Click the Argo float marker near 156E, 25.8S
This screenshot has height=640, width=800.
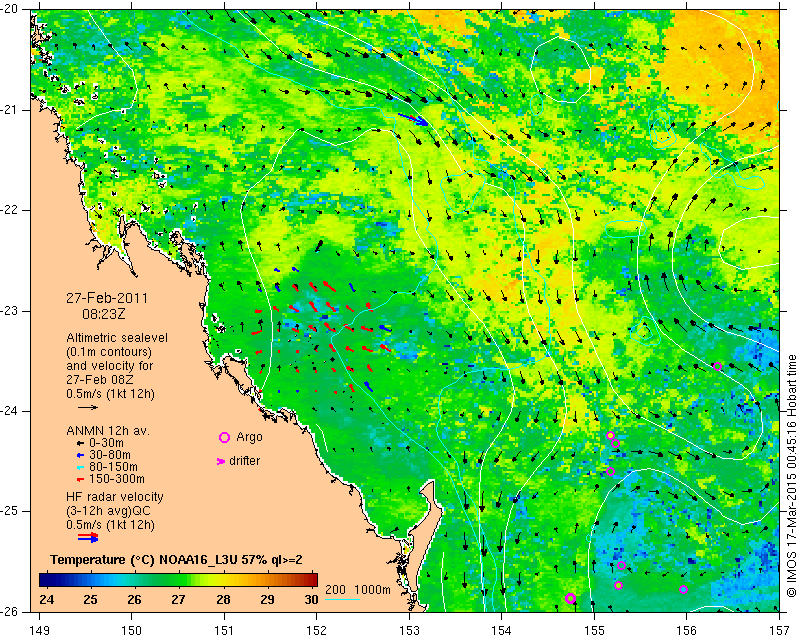pyautogui.click(x=684, y=589)
